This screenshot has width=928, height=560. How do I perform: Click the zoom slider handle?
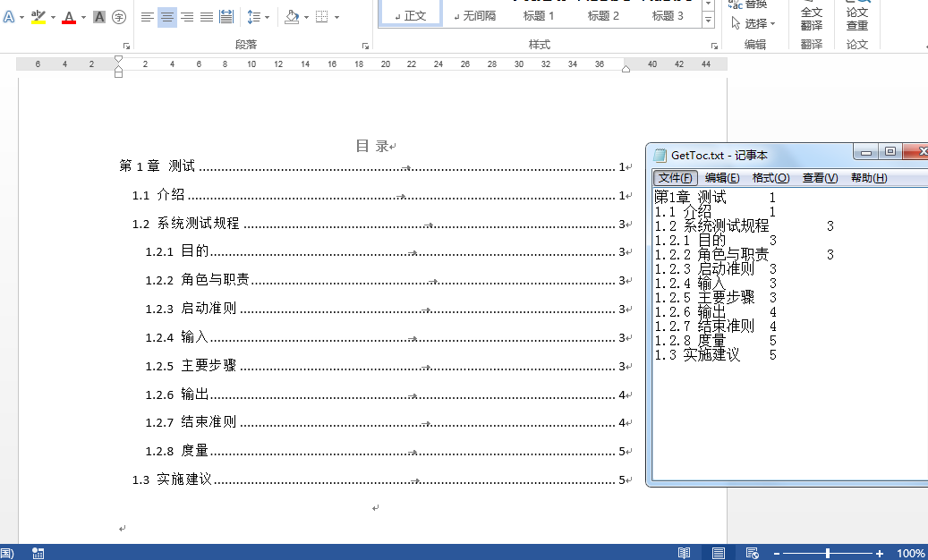coord(828,554)
